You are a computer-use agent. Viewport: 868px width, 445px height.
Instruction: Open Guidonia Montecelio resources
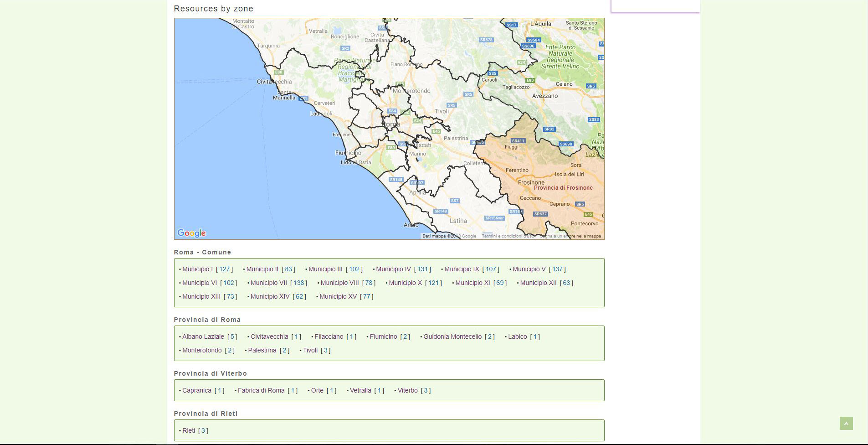[452, 336]
